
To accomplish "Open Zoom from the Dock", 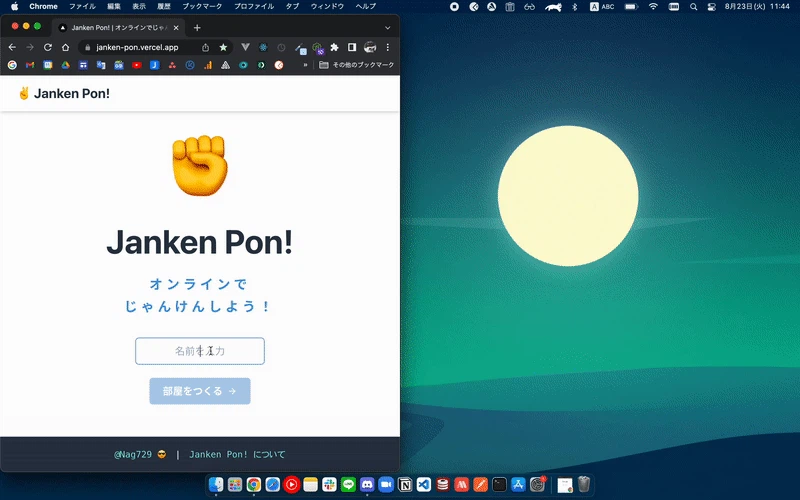I will (x=386, y=484).
